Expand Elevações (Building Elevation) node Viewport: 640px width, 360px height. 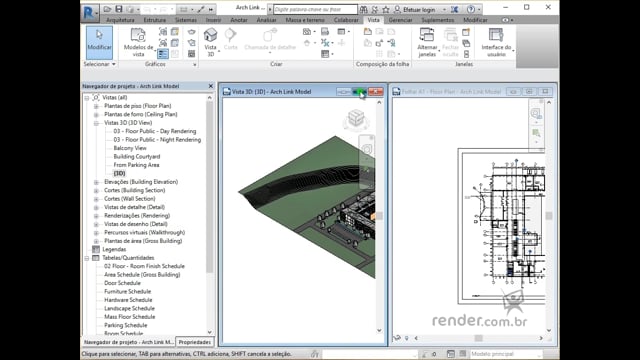(96, 182)
